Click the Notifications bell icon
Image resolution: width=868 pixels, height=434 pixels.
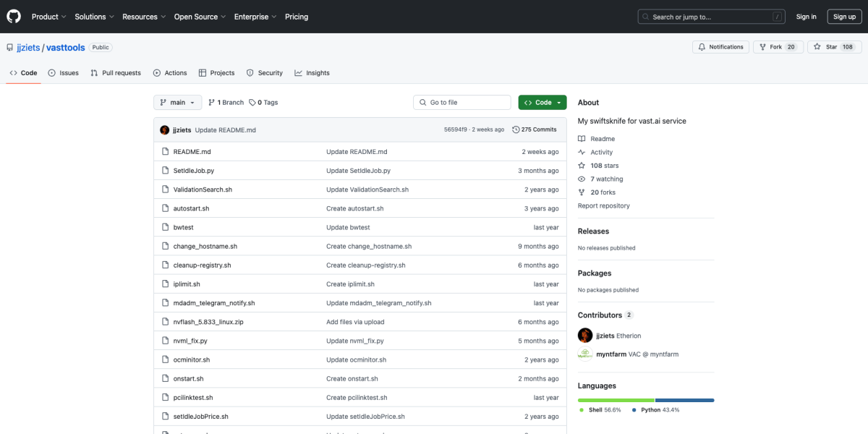tap(701, 47)
